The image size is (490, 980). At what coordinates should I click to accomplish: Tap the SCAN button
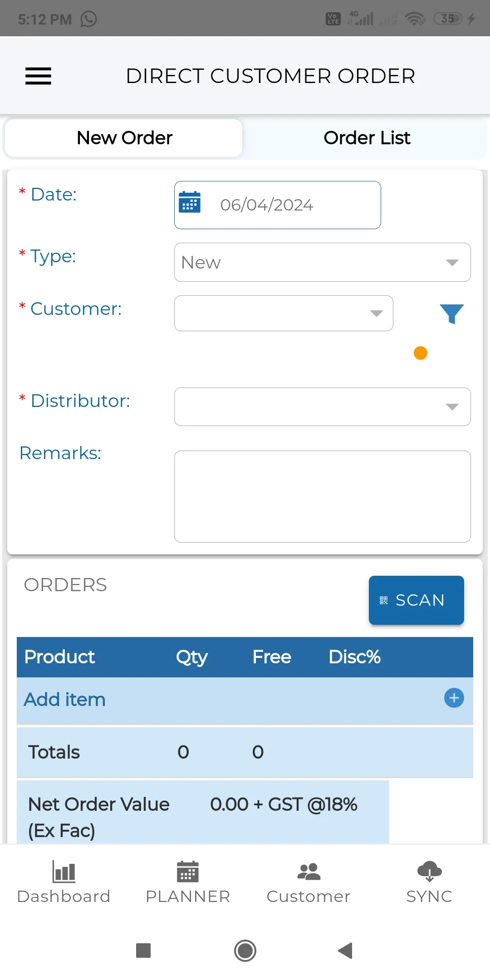coord(416,600)
